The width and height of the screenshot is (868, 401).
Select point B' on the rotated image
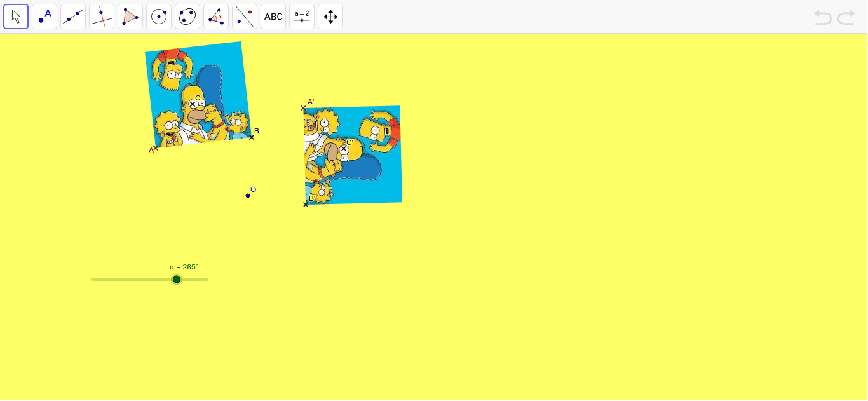point(306,204)
